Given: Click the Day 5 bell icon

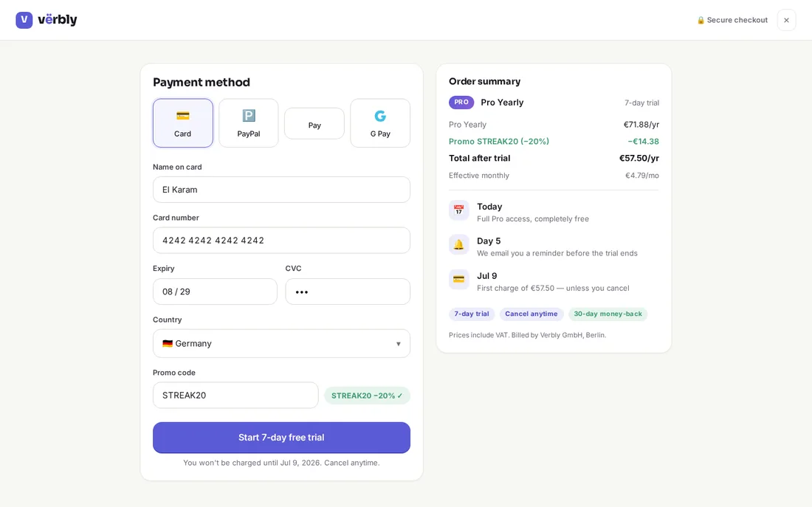Looking at the screenshot, I should [459, 245].
